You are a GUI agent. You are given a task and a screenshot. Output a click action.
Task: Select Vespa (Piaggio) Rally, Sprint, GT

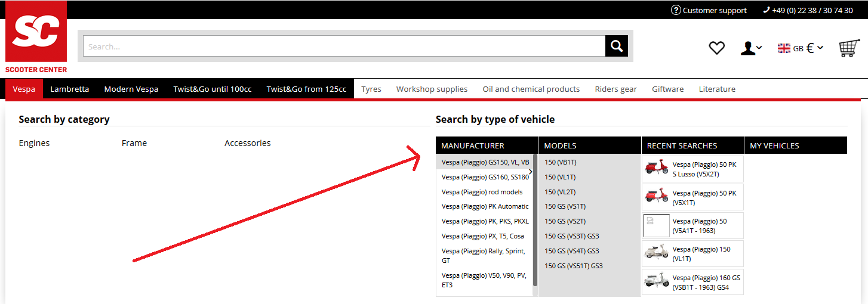point(485,256)
